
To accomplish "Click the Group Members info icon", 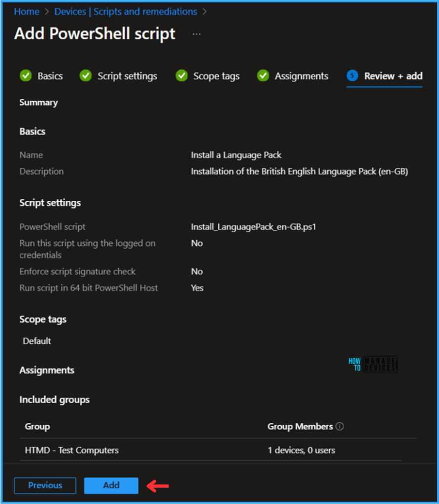I will 339,426.
